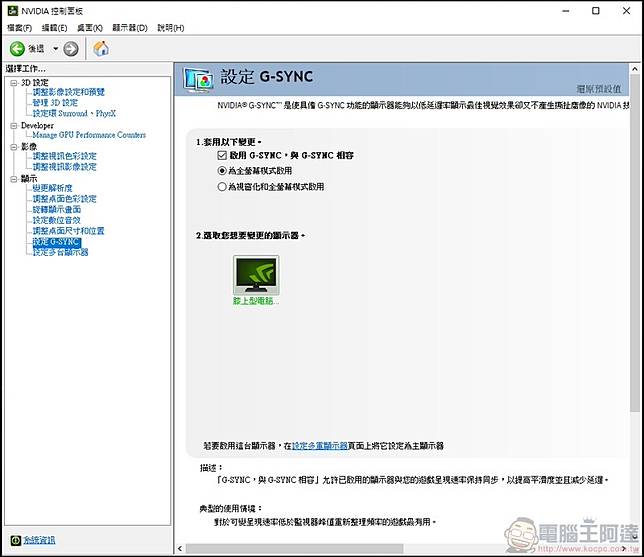This screenshot has height=557, width=644.
Task: Maximize the NVIDIA control panel window
Action: (x=596, y=11)
